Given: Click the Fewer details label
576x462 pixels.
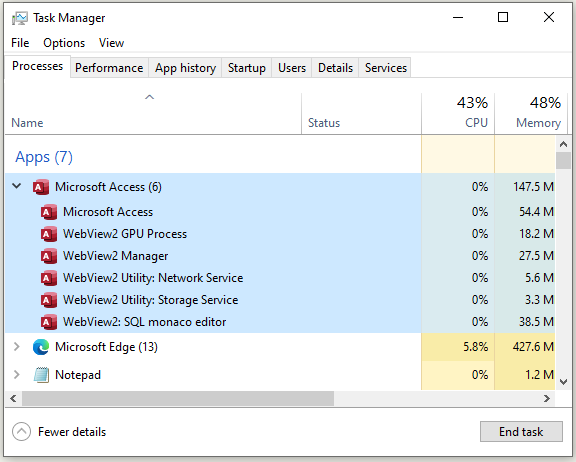Looking at the screenshot, I should (72, 432).
